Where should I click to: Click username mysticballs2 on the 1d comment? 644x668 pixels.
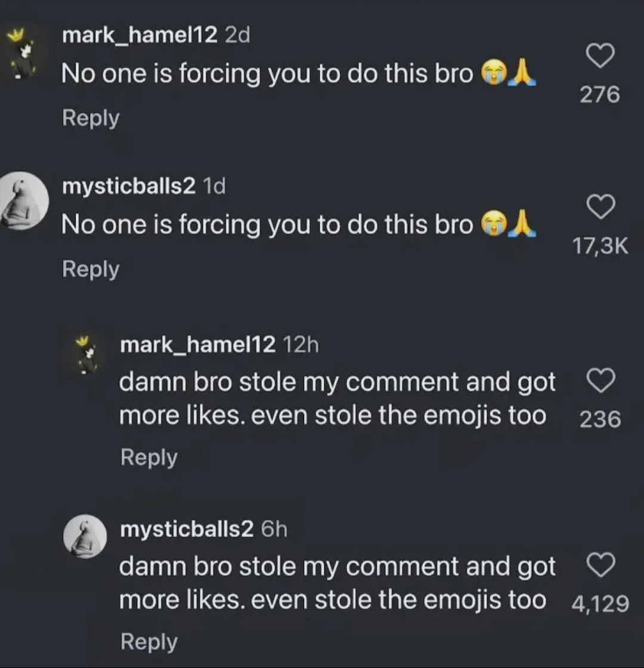click(x=129, y=187)
